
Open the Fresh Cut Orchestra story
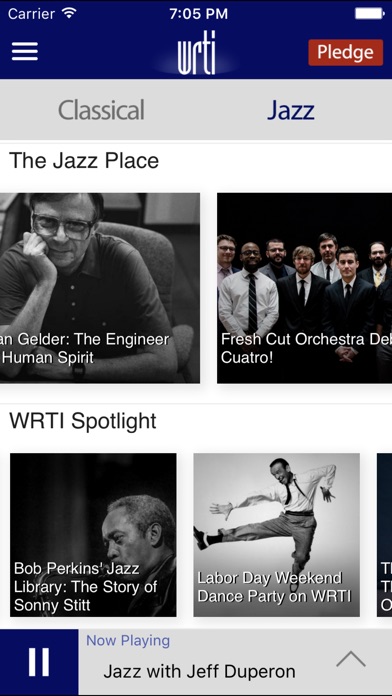point(305,288)
